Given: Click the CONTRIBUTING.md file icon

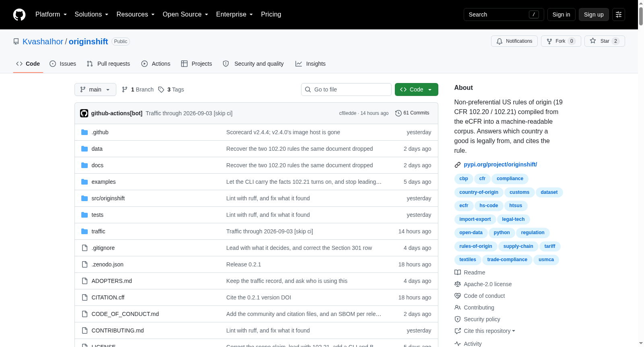Looking at the screenshot, I should [x=85, y=330].
